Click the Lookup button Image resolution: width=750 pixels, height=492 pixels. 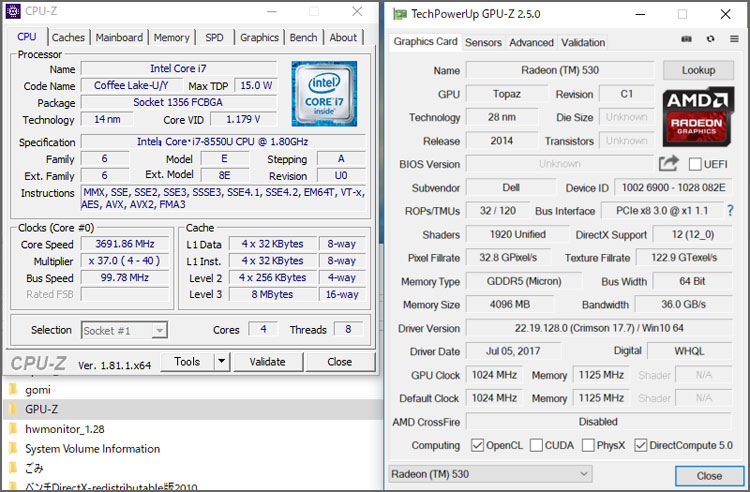click(x=698, y=70)
